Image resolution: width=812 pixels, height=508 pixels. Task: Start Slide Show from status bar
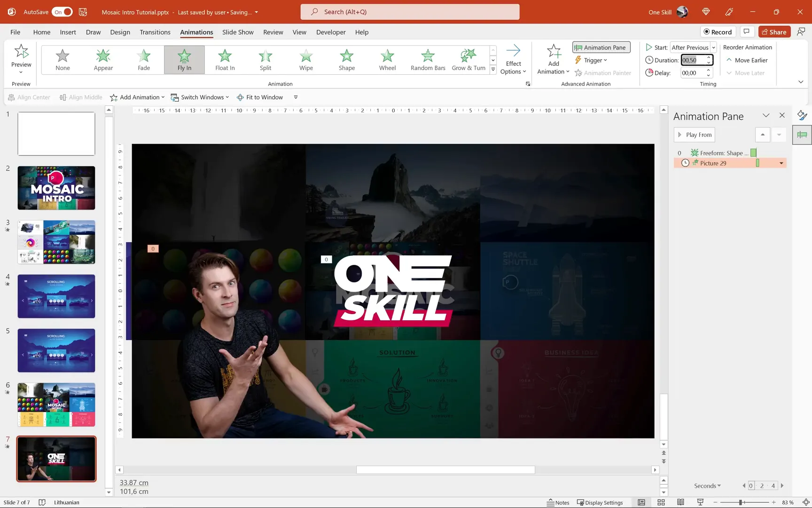click(x=700, y=502)
